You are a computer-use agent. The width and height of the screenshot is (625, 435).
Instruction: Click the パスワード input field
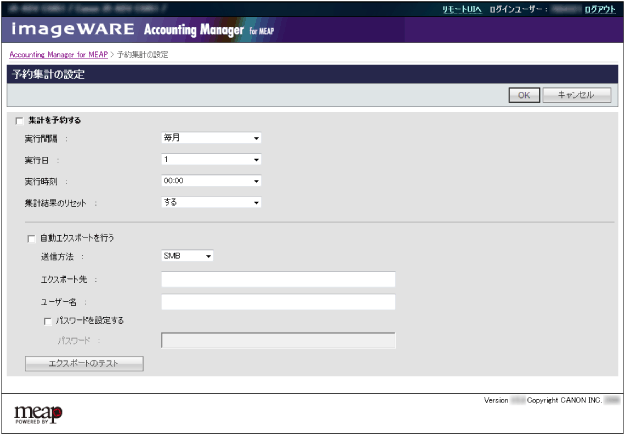pyautogui.click(x=278, y=341)
